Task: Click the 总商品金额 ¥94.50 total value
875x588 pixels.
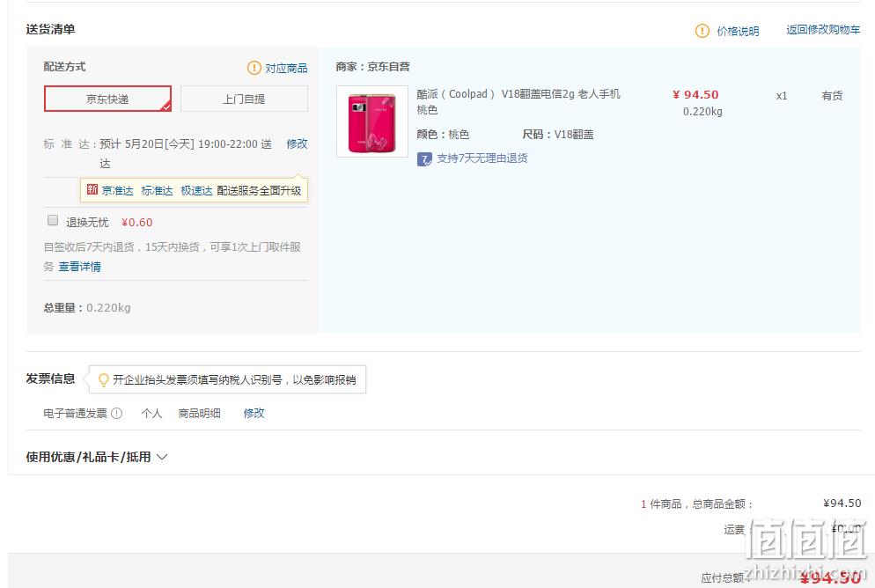Action: pos(842,503)
